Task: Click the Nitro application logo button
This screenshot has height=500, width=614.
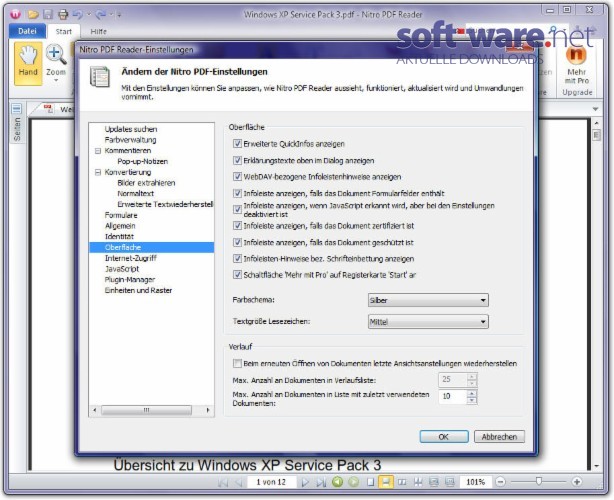Action: 15,14
